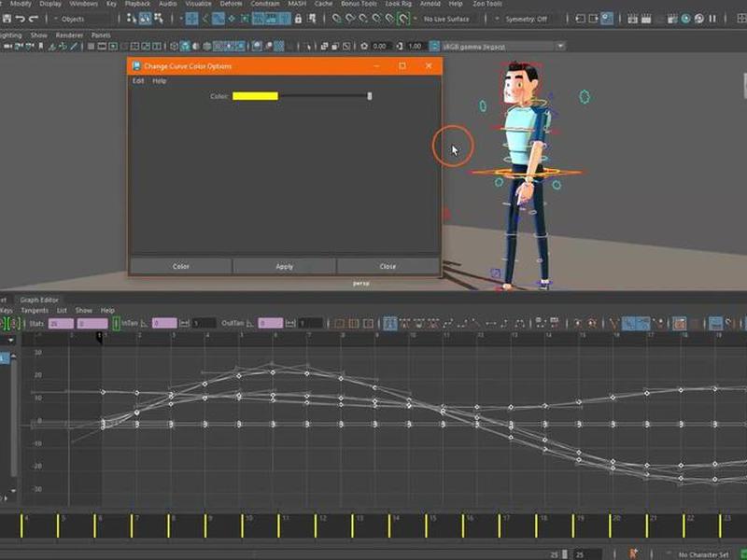The width and height of the screenshot is (747, 560).
Task: Open Help menu in Change Curve Color Options
Action: point(159,81)
